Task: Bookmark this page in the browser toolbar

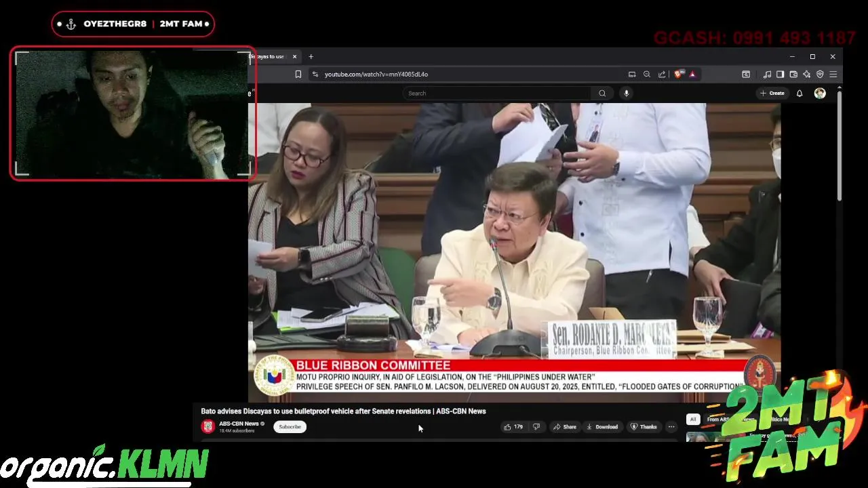Action: click(x=298, y=75)
